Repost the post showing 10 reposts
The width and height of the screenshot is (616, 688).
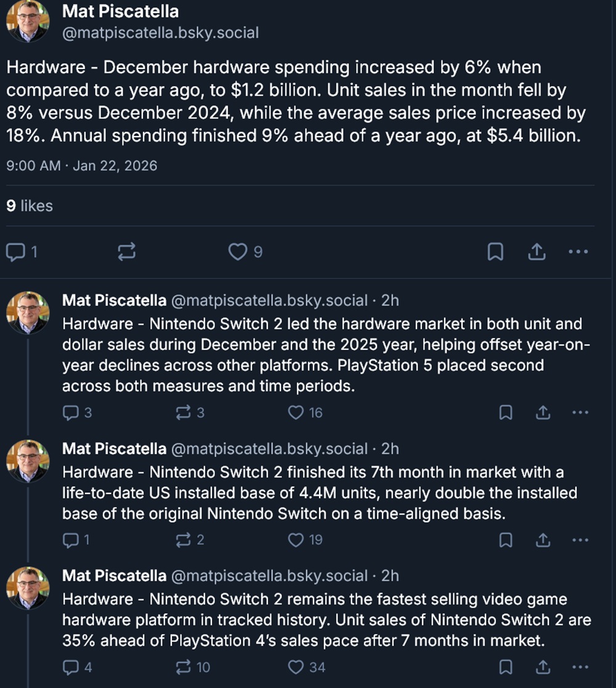pos(184,667)
